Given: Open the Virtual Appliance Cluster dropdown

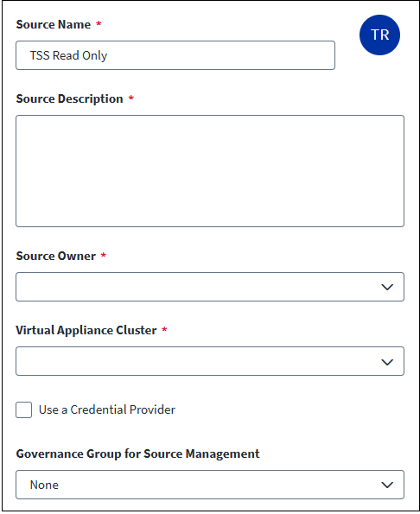Looking at the screenshot, I should tap(210, 361).
